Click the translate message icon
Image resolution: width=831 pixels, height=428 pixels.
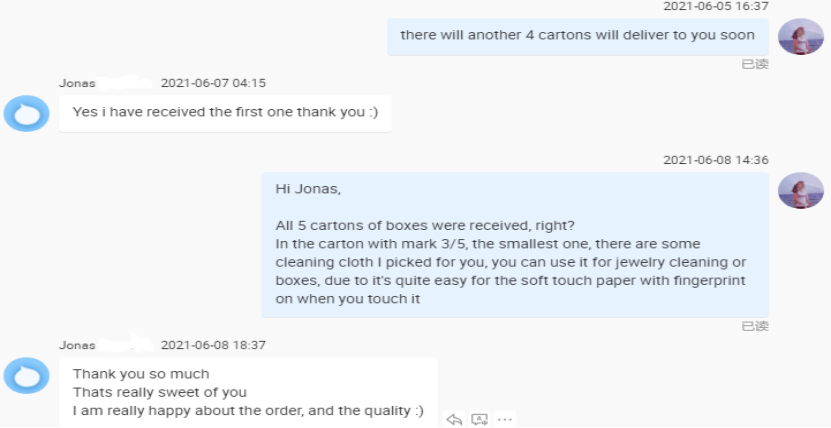pyautogui.click(x=479, y=420)
